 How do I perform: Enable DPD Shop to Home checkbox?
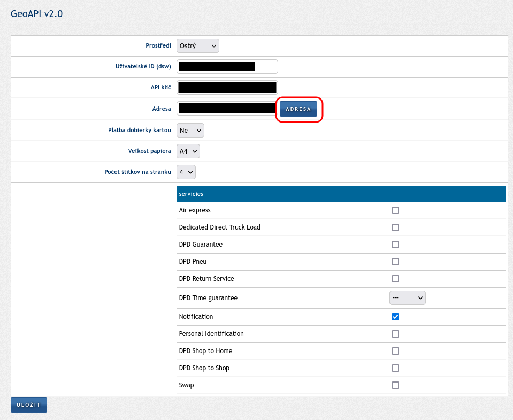point(395,351)
